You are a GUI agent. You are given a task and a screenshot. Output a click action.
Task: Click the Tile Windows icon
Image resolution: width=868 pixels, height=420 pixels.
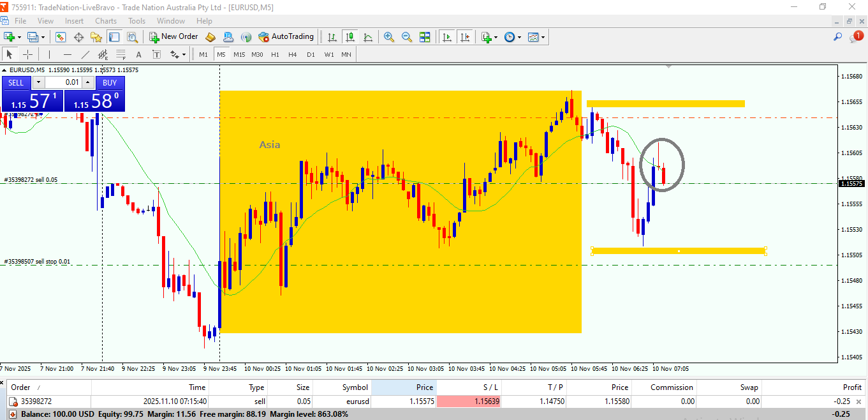(425, 37)
